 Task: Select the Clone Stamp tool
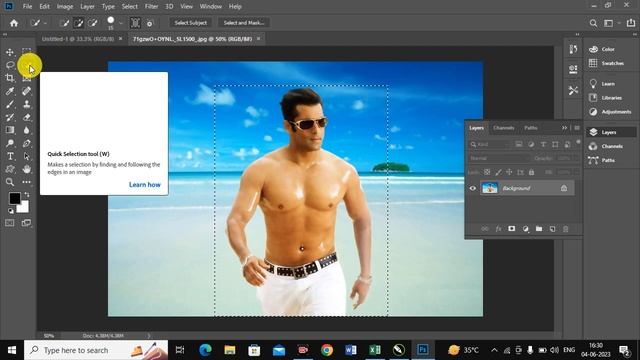click(x=27, y=104)
